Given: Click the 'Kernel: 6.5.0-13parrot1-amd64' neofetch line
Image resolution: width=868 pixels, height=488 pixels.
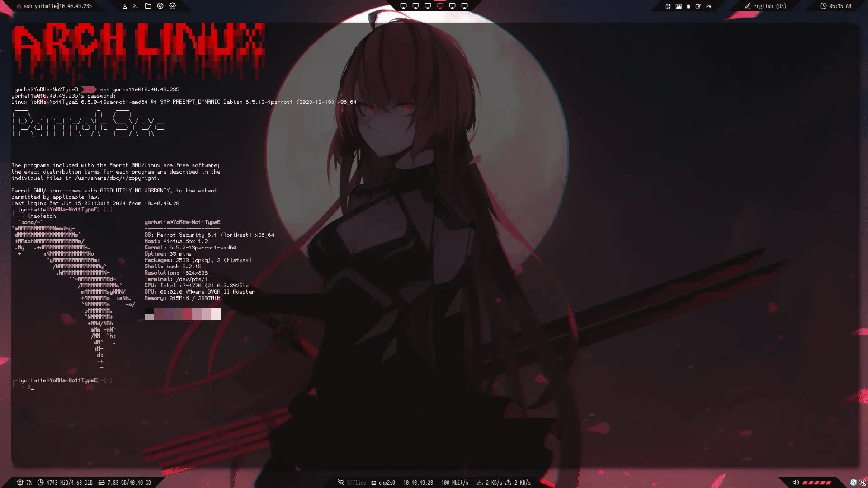Looking at the screenshot, I should 190,248.
